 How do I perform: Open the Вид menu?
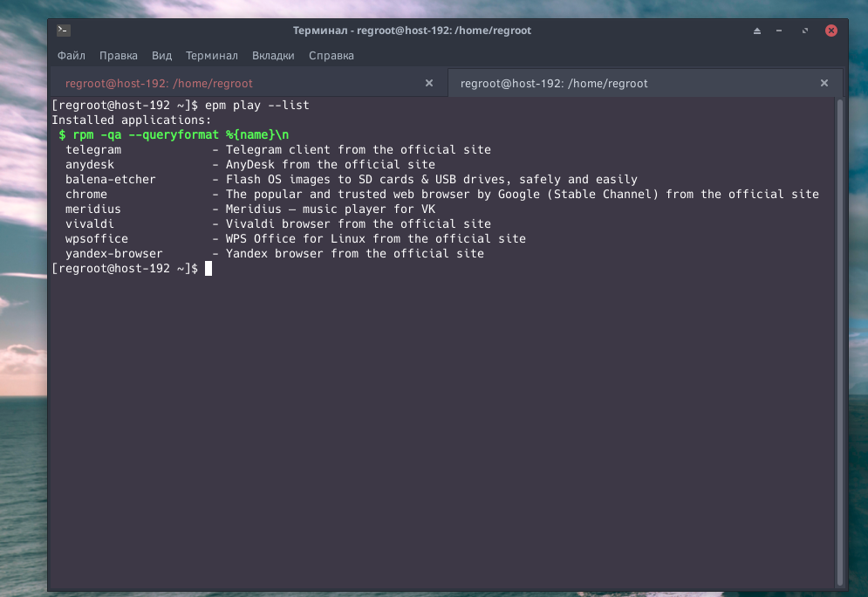pyautogui.click(x=161, y=55)
